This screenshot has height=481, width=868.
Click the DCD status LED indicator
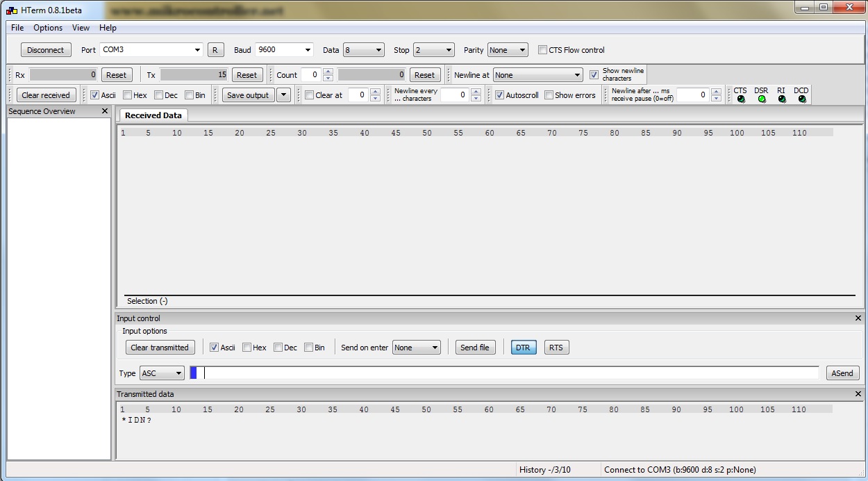pyautogui.click(x=802, y=99)
